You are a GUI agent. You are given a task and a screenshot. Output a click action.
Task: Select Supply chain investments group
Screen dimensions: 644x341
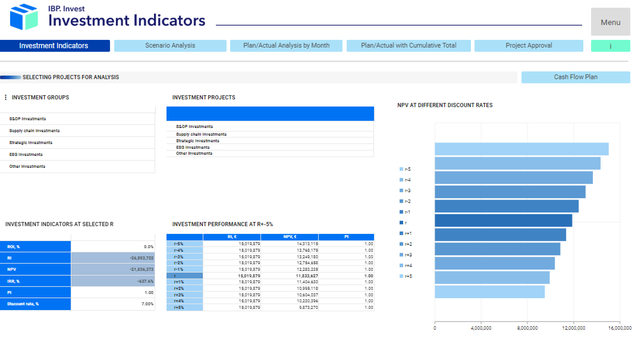pyautogui.click(x=34, y=131)
